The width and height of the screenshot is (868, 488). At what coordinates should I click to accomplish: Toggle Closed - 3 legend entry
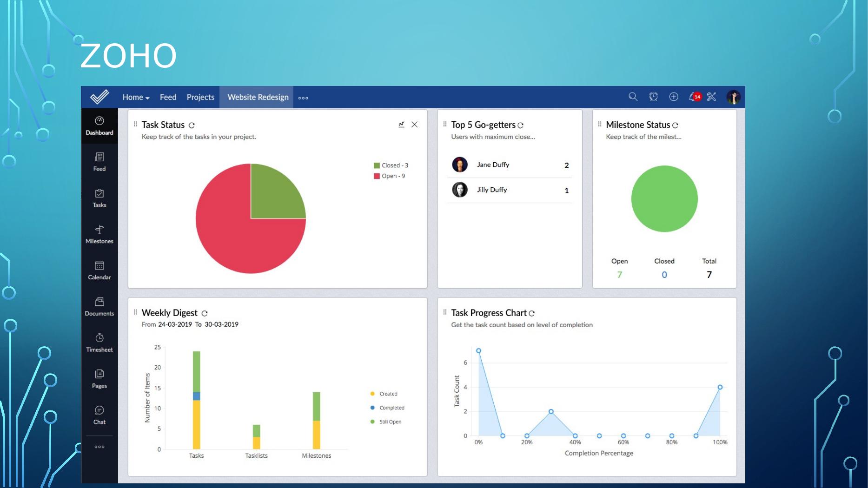click(391, 165)
